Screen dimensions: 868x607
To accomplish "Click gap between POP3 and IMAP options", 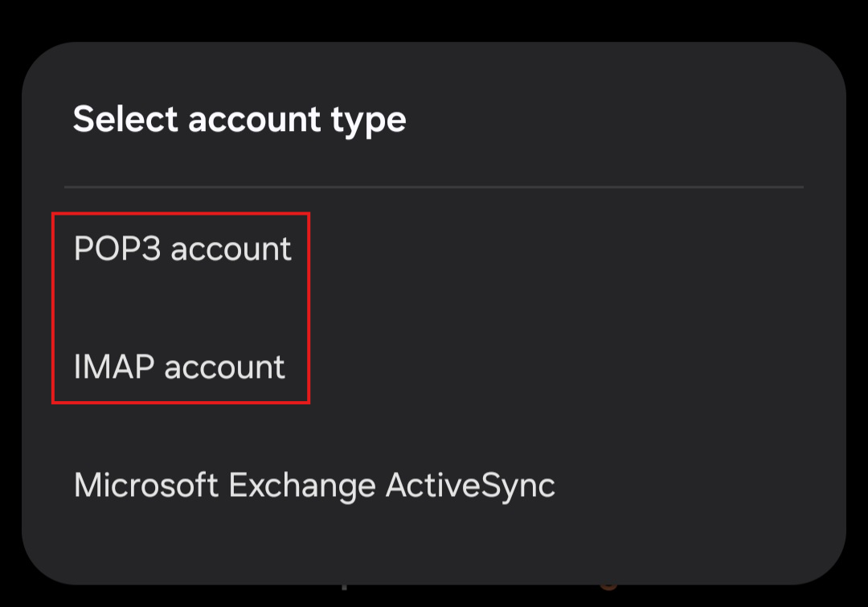I will pos(181,309).
